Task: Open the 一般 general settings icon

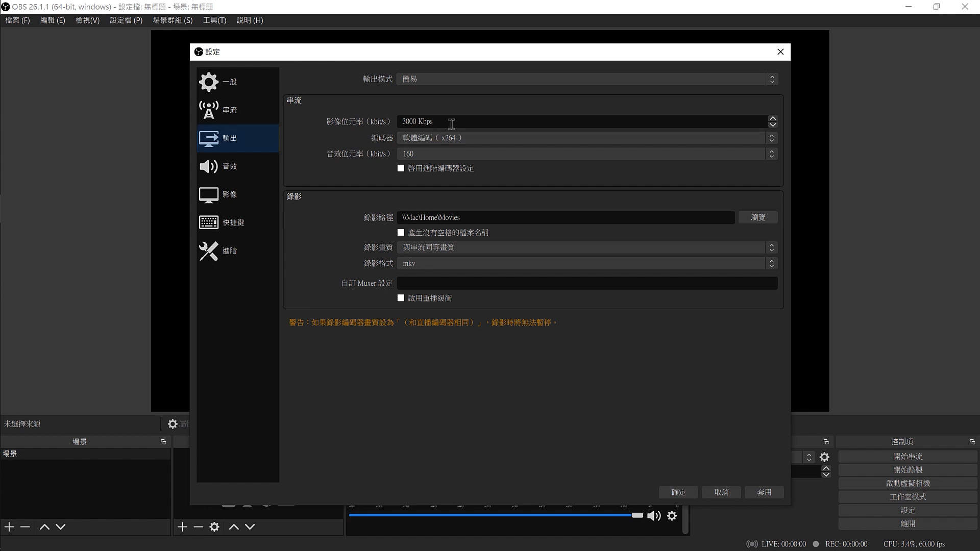Action: [208, 82]
